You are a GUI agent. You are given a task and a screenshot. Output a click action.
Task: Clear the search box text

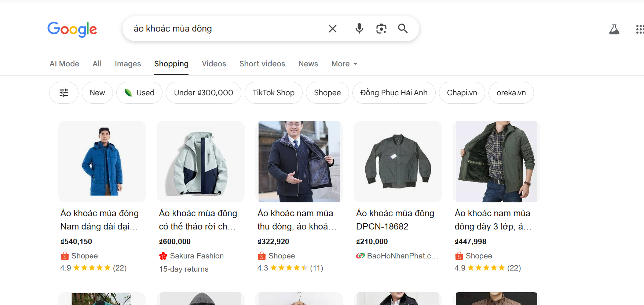tap(332, 29)
